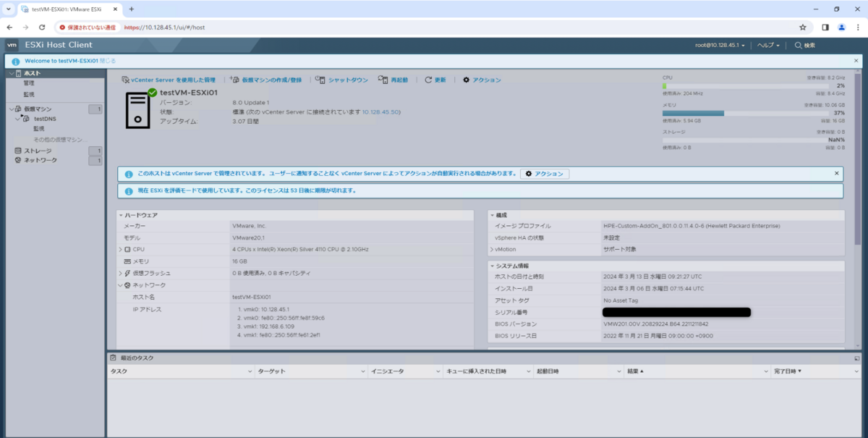Click the browser address bar URL

coord(165,27)
